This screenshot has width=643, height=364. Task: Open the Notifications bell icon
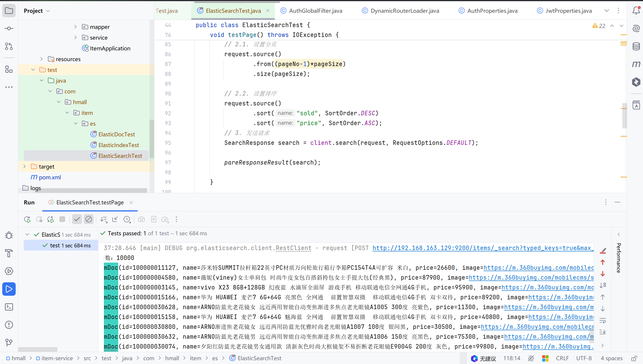click(x=636, y=11)
